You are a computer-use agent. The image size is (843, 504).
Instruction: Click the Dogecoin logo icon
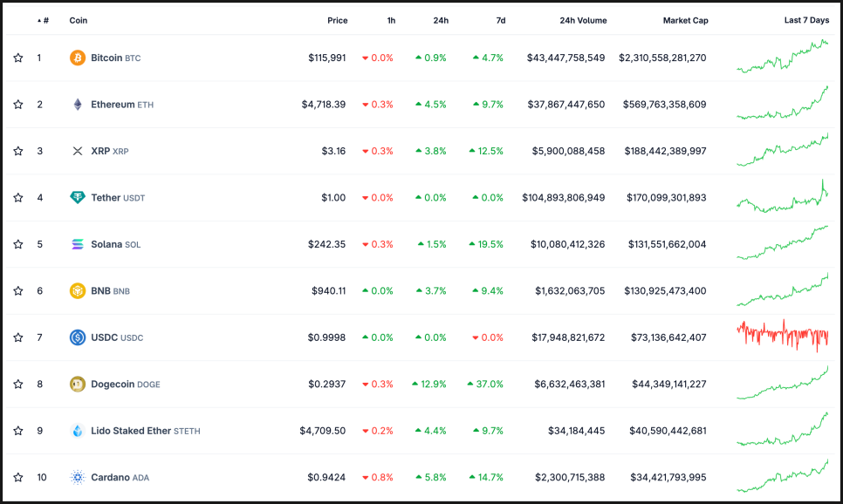point(78,385)
